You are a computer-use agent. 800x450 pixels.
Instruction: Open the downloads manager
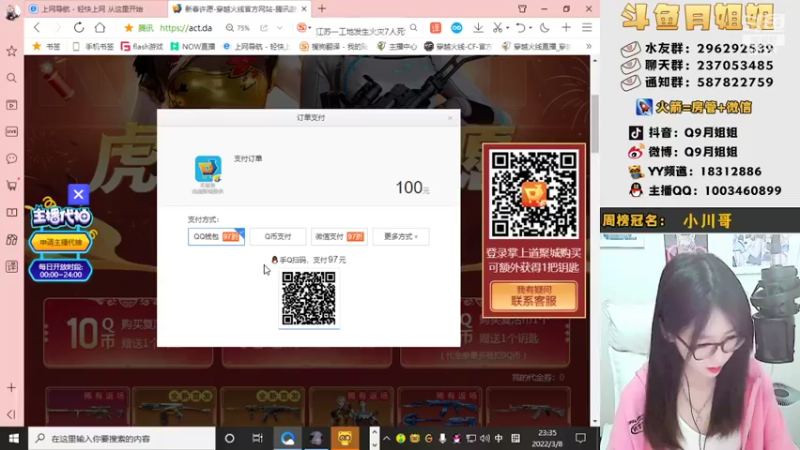click(x=478, y=28)
